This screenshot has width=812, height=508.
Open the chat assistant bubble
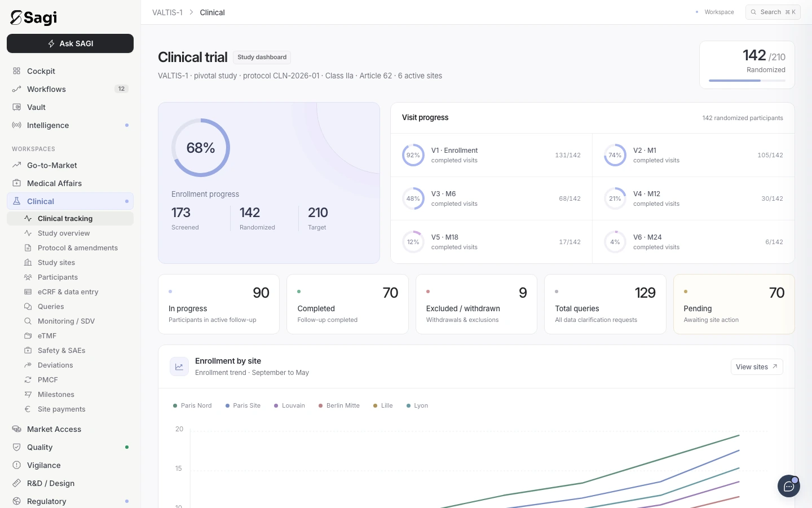tap(788, 486)
